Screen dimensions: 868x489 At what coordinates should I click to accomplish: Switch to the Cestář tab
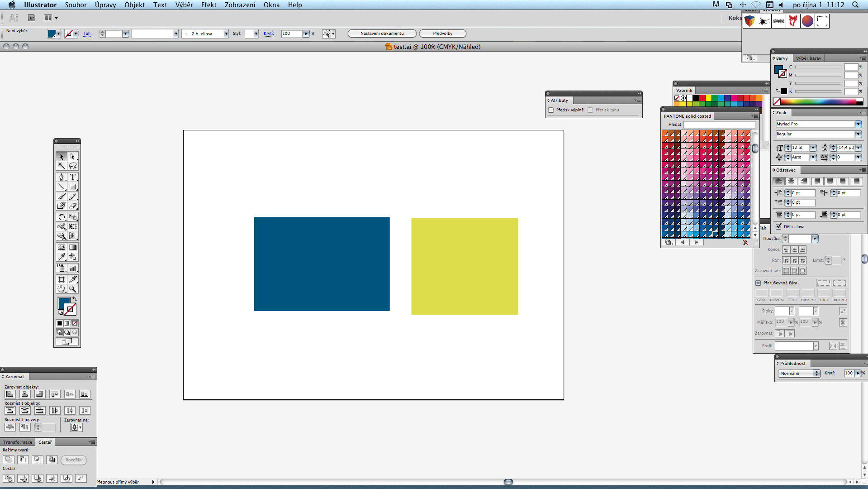[x=45, y=442]
